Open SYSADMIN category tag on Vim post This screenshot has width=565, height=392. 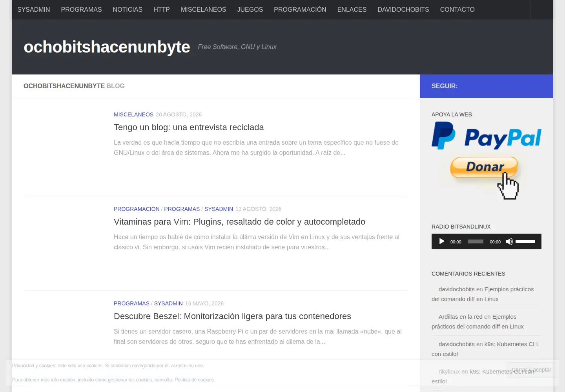tap(219, 209)
